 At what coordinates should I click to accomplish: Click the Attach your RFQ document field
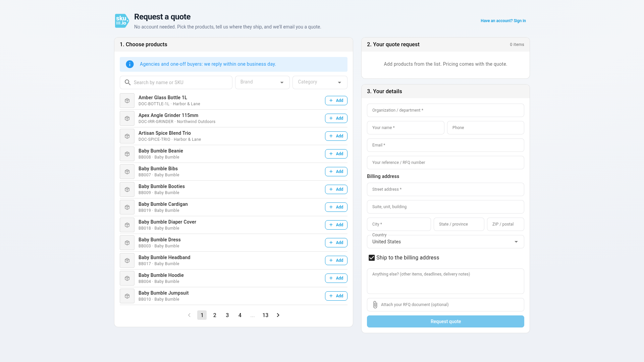[x=445, y=305]
